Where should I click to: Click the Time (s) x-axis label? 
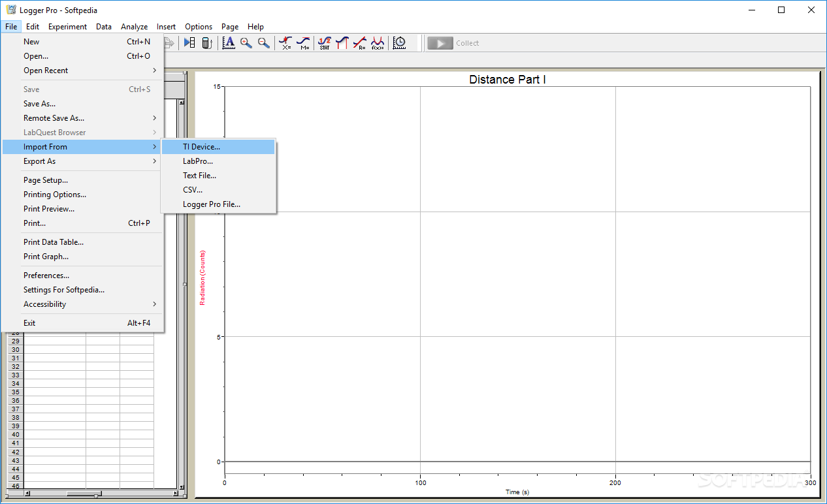click(517, 492)
